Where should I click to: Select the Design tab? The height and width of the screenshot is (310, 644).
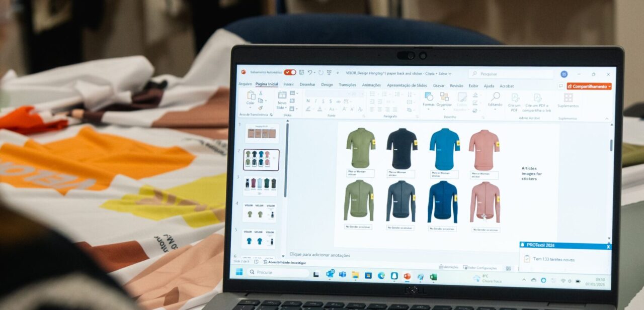[327, 85]
